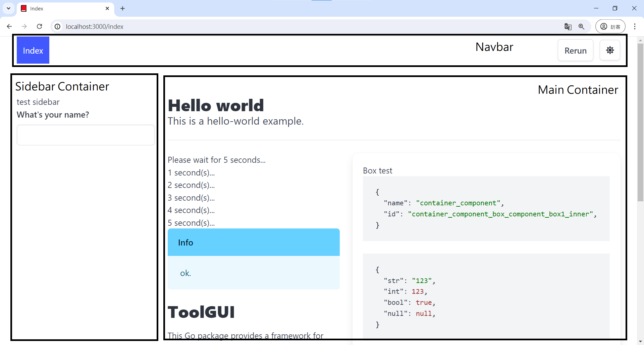Focus the 'What's your name?' input field
Viewport: 644px width, 345px height.
coord(86,135)
